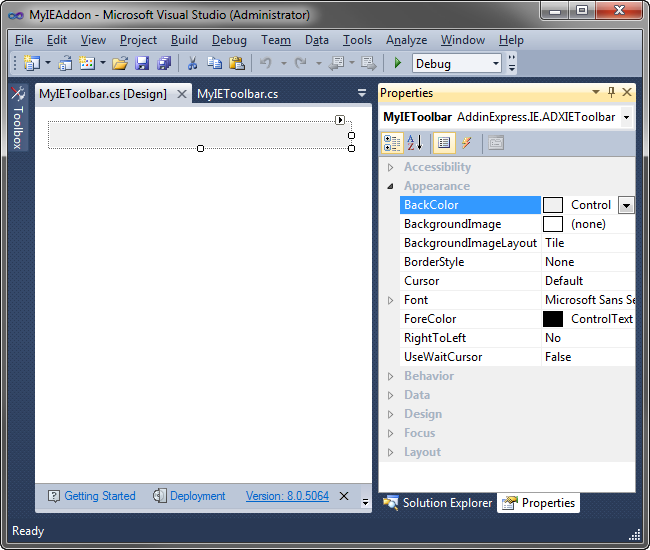This screenshot has width=650, height=550.
Task: Click the New Project toolbar icon
Action: point(32,63)
